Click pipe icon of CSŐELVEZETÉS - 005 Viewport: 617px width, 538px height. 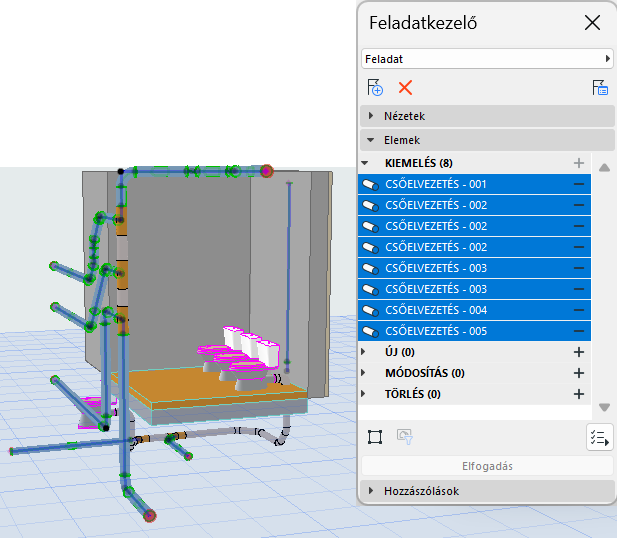(x=370, y=331)
